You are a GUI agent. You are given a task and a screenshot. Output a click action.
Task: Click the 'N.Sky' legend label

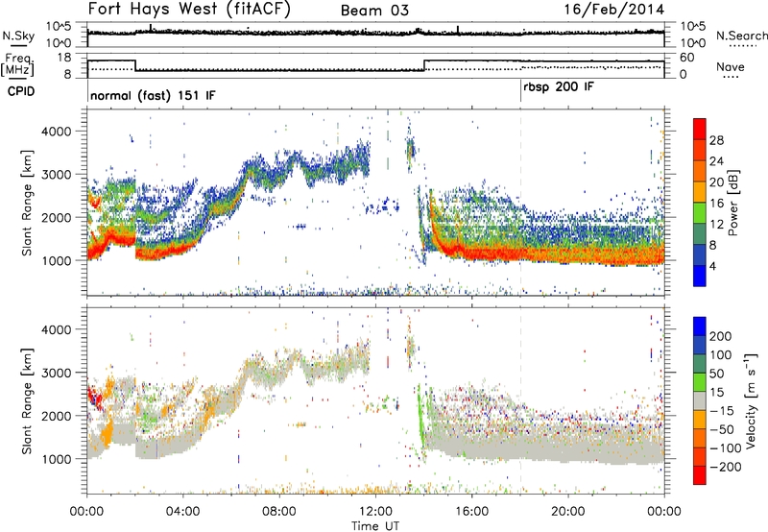[18, 36]
